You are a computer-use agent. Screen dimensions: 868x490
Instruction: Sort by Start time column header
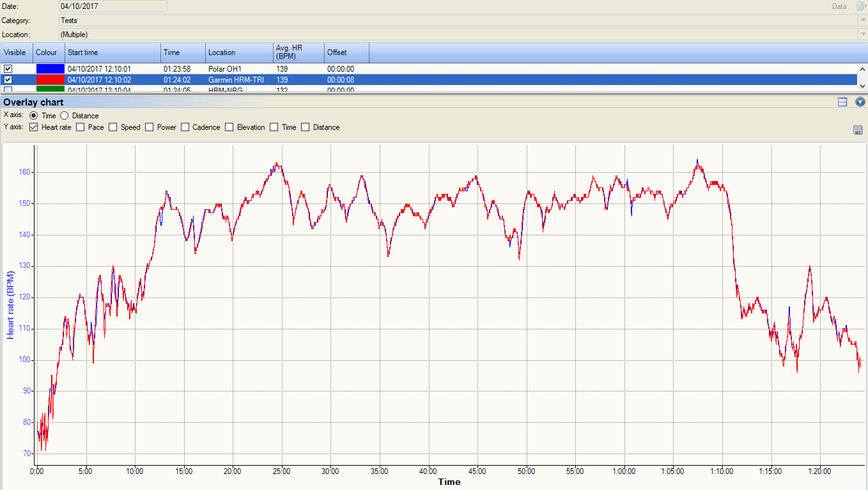[112, 52]
